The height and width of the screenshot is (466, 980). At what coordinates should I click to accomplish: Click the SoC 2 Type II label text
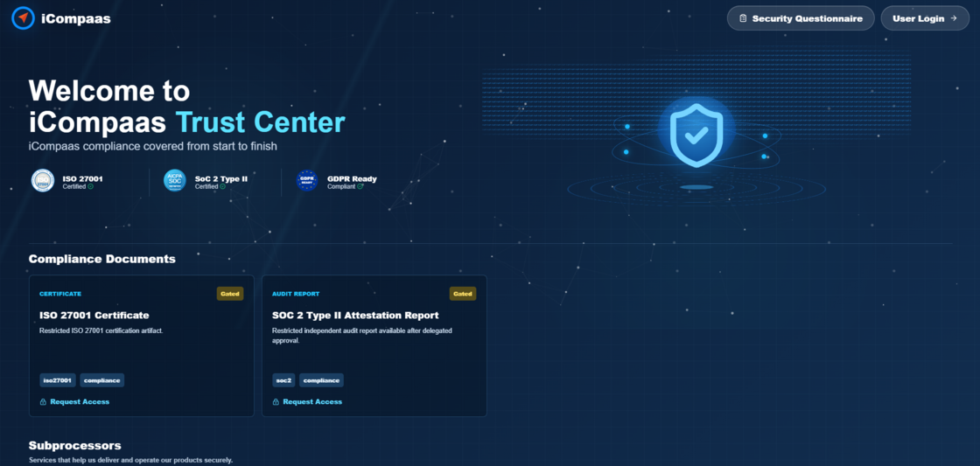(221, 178)
